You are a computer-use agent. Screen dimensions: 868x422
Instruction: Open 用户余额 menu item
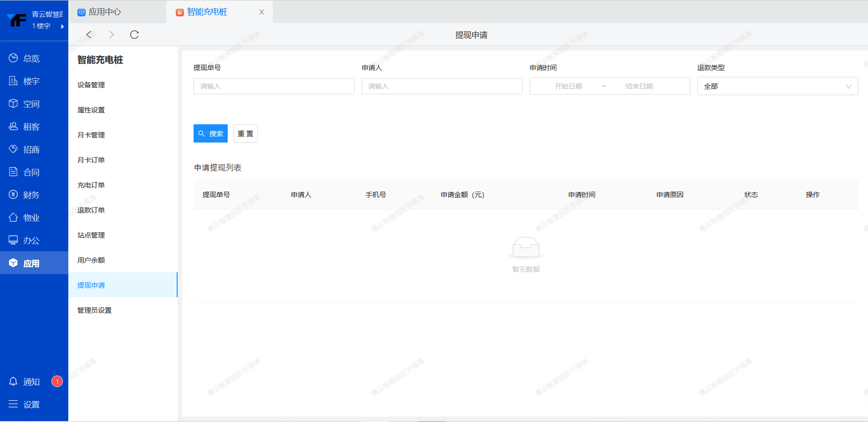tap(91, 260)
